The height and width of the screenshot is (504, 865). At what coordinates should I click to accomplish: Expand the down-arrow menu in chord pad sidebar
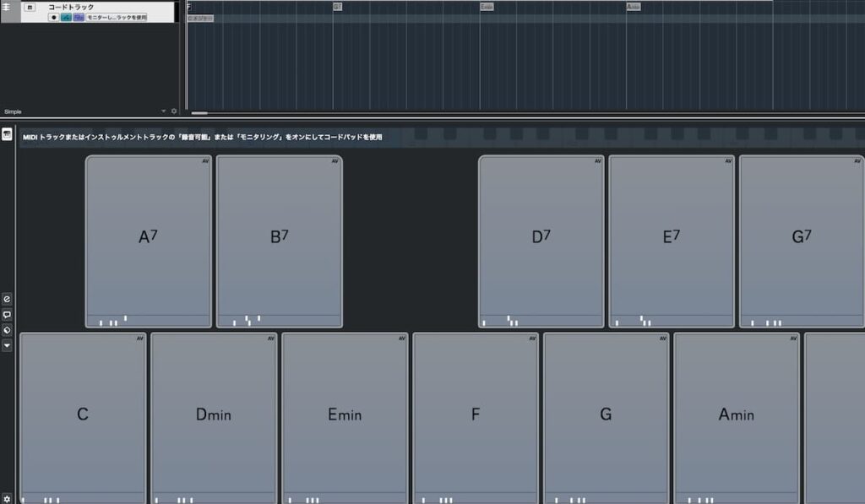tap(7, 344)
